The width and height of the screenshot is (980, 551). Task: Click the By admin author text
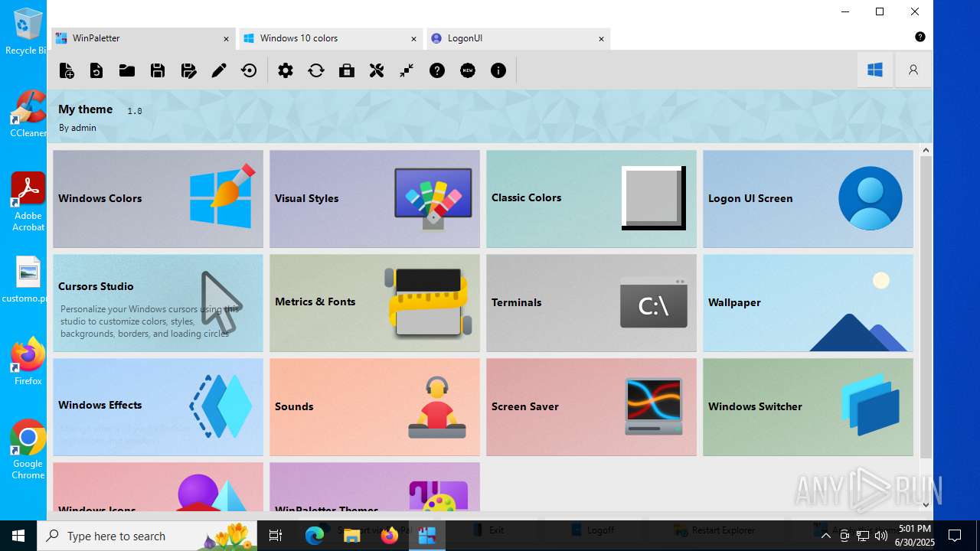pos(77,128)
